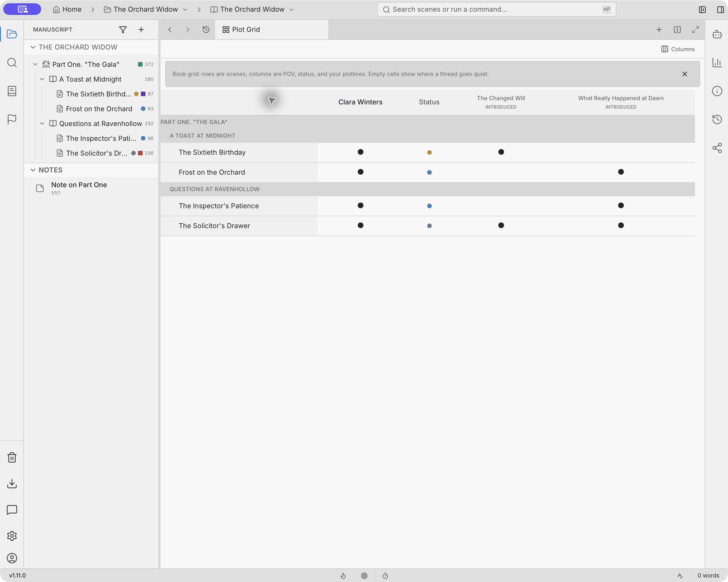This screenshot has width=728, height=582.
Task: Open recent history clock icon near tab
Action: (x=206, y=30)
